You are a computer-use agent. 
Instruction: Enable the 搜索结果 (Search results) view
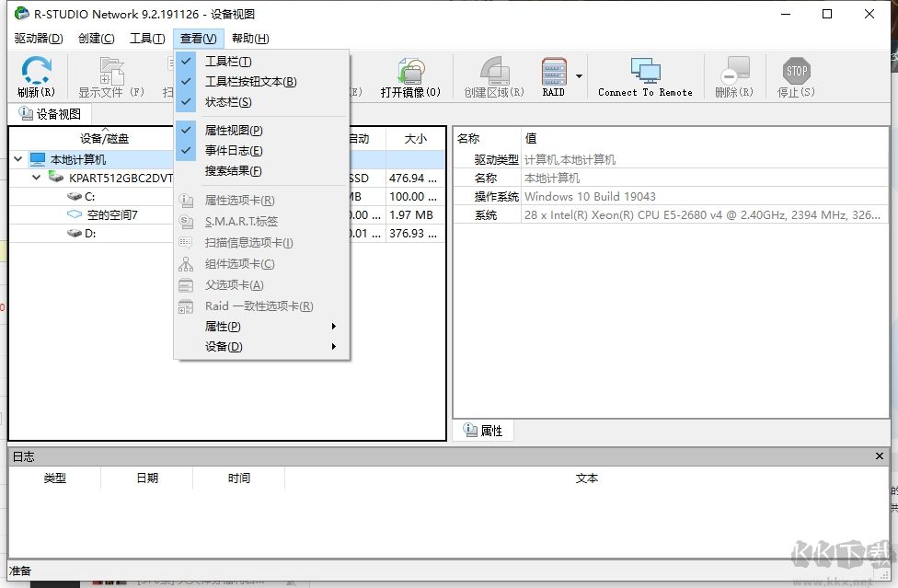coord(261,170)
